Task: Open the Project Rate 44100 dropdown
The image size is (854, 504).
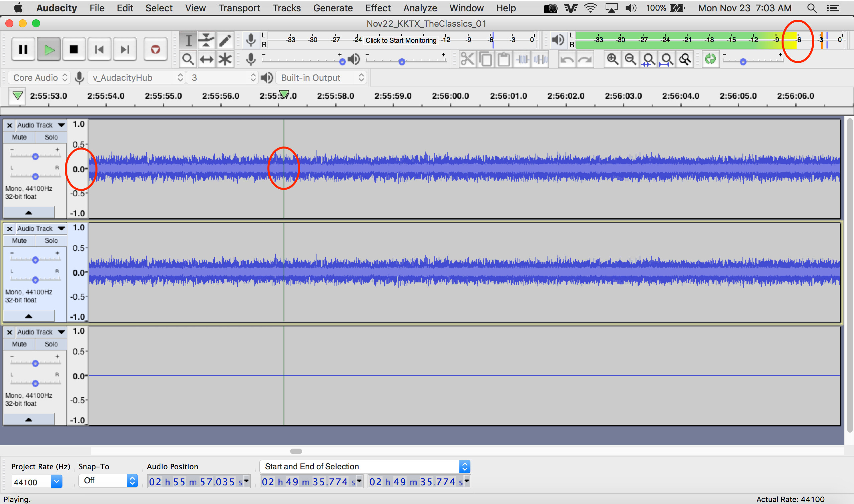Action: click(37, 482)
